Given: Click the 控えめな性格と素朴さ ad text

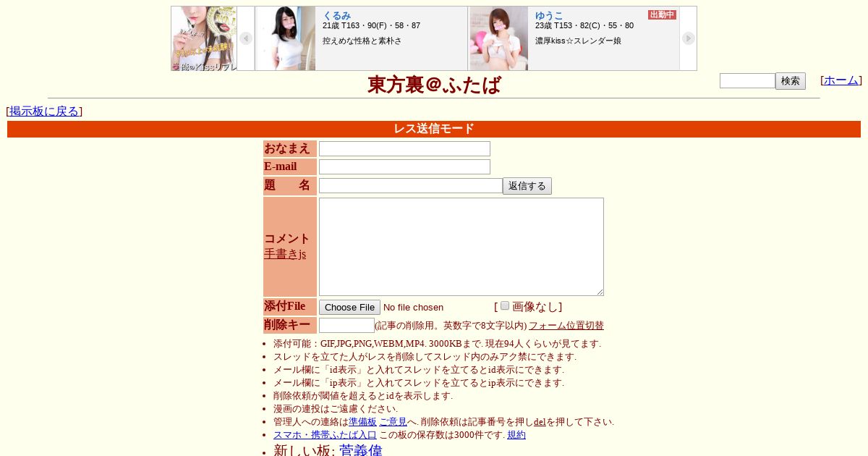Looking at the screenshot, I should click(362, 41).
